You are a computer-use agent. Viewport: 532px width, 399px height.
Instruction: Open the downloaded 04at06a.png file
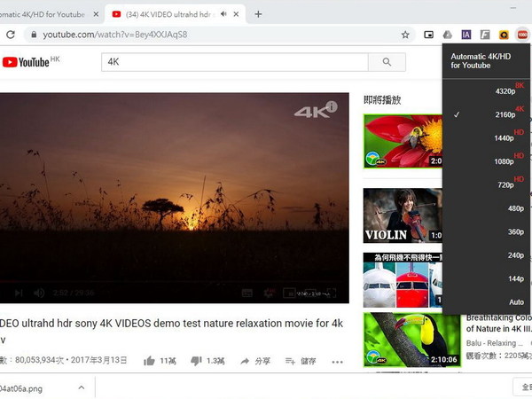(x=21, y=388)
